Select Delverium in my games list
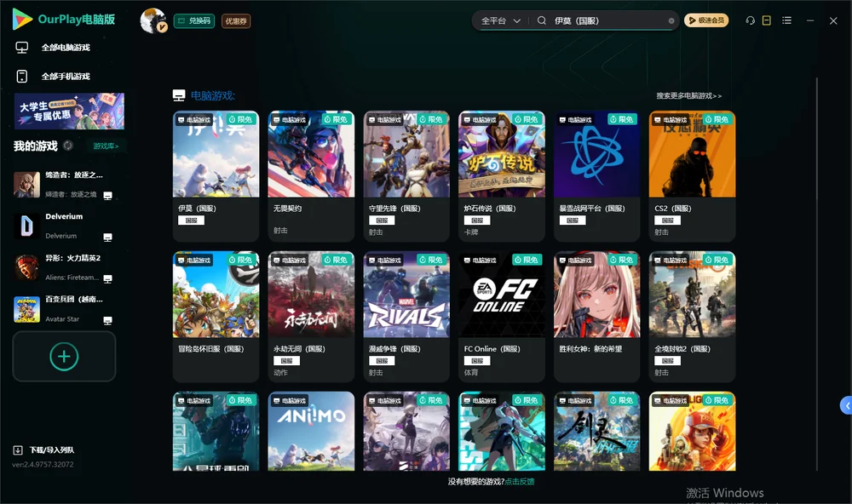Viewport: 852px width, 504px height. [64, 226]
